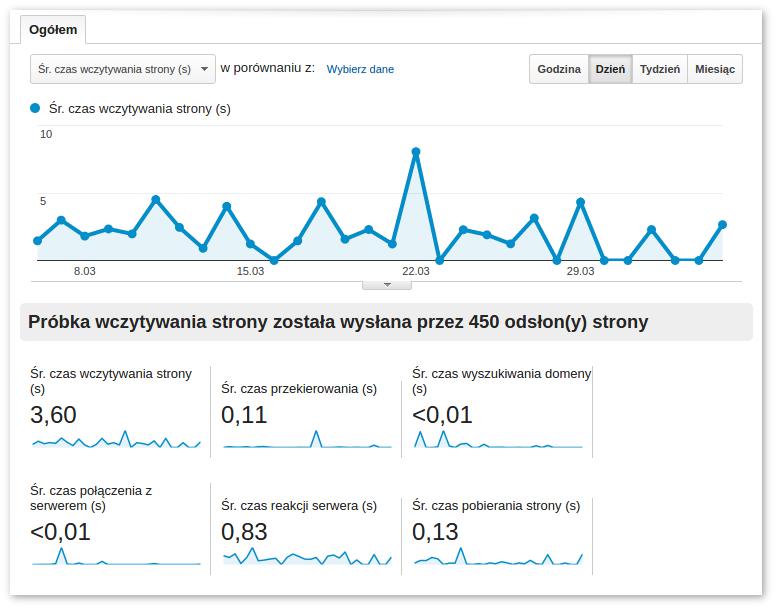
Task: Click the last data point on the chart
Action: [x=722, y=225]
